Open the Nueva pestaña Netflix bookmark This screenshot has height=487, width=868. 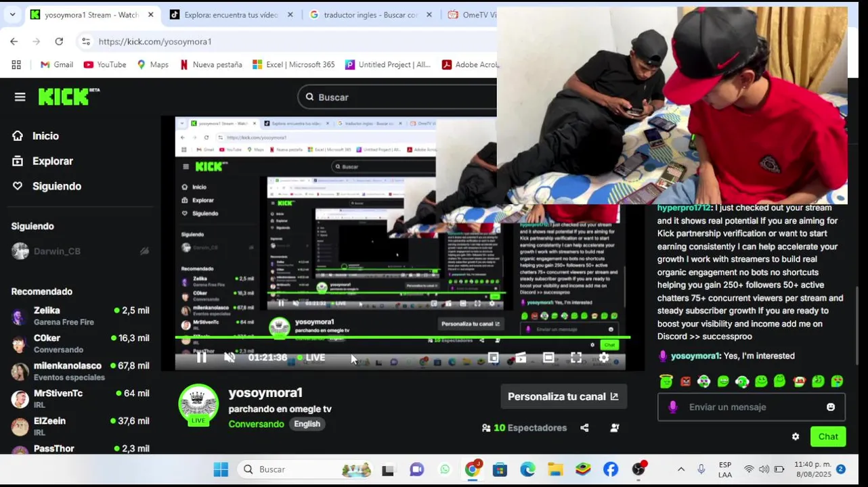(211, 65)
